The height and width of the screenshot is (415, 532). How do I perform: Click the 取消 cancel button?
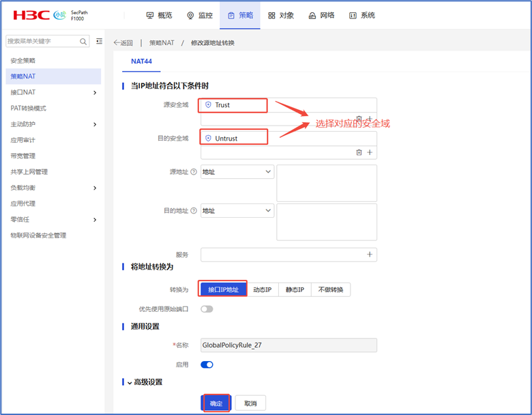[x=250, y=403]
